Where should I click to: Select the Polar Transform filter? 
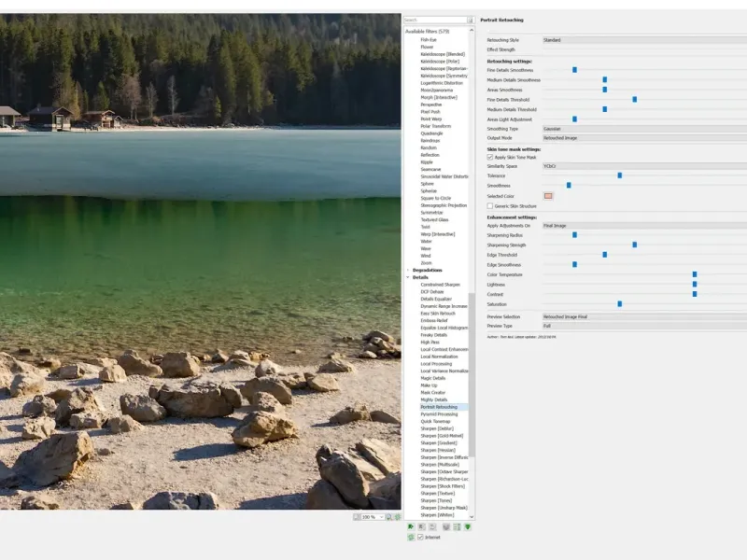click(435, 126)
